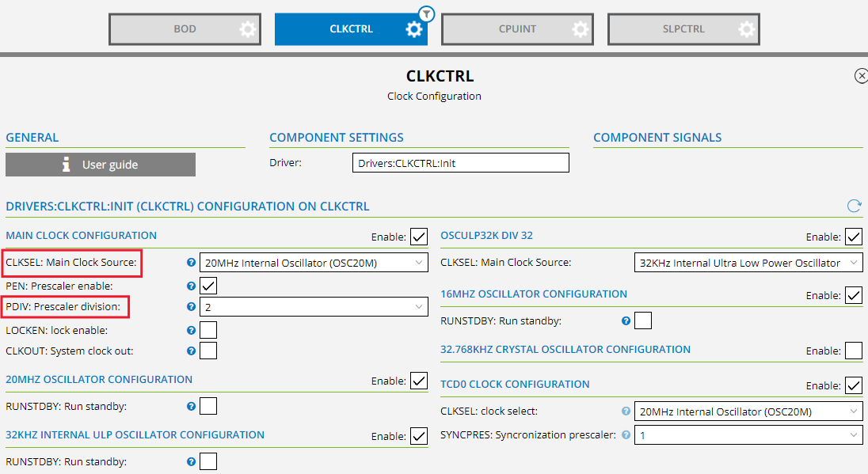Switch to the CPUINT tab

517,28
